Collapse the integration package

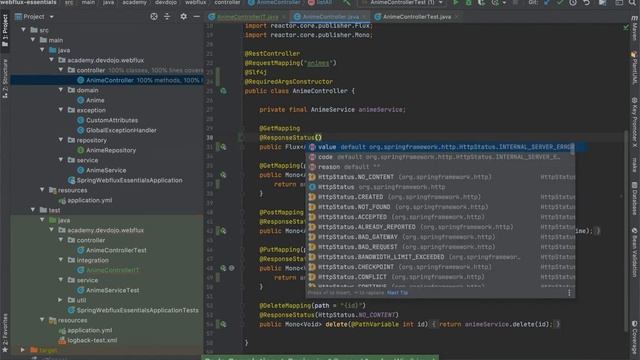[61, 260]
